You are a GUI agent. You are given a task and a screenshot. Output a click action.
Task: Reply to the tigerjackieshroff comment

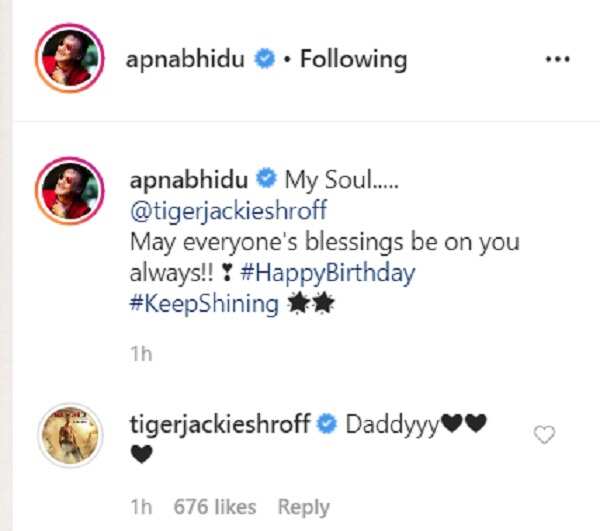coord(303,506)
